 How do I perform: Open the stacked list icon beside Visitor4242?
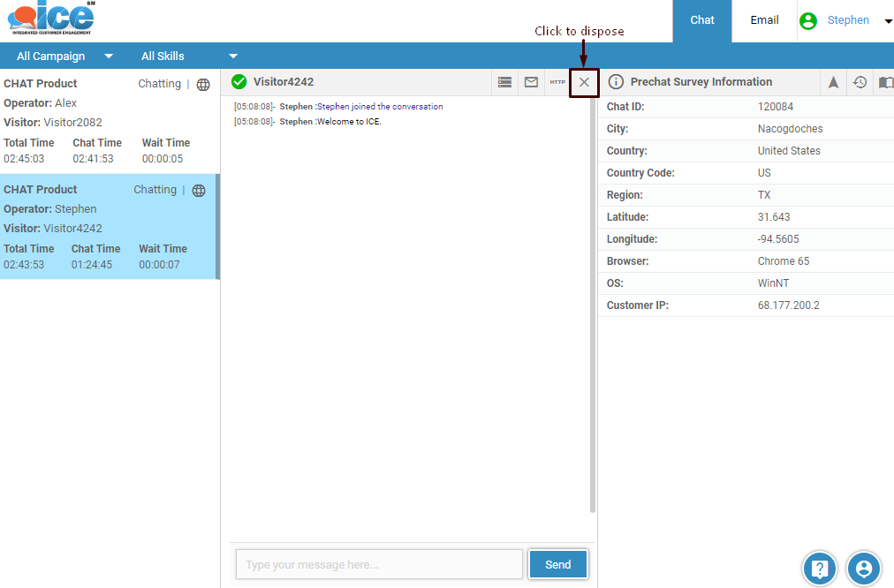click(x=504, y=82)
